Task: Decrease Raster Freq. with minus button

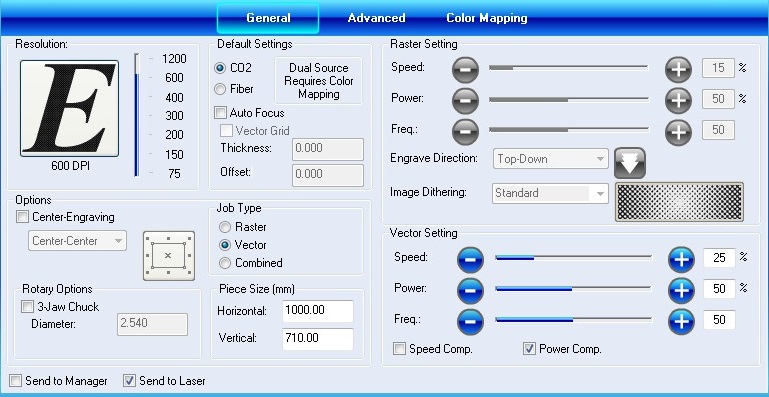Action: coord(465,132)
